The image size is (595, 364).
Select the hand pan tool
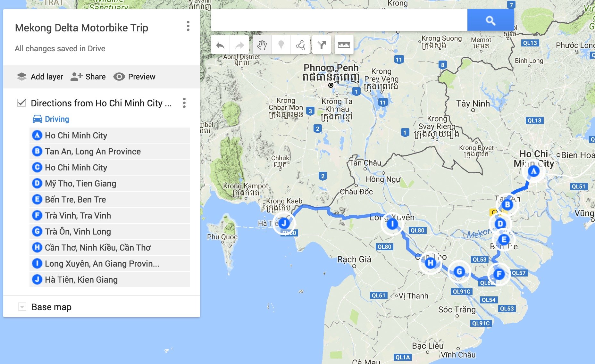(x=262, y=45)
